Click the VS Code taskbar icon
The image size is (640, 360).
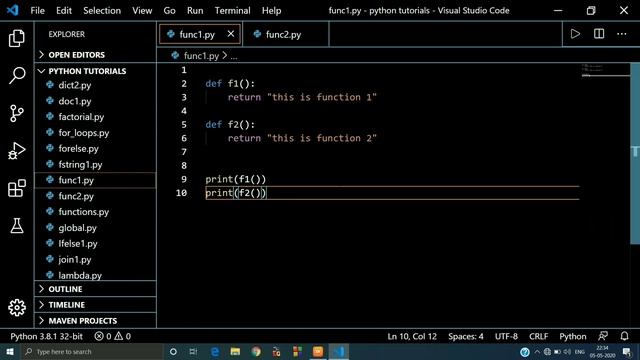338,351
